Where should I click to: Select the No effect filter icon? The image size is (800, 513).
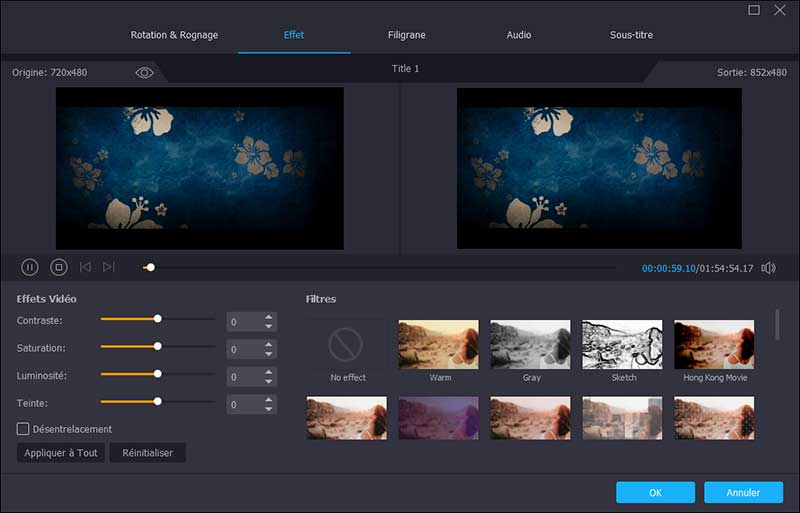point(348,345)
